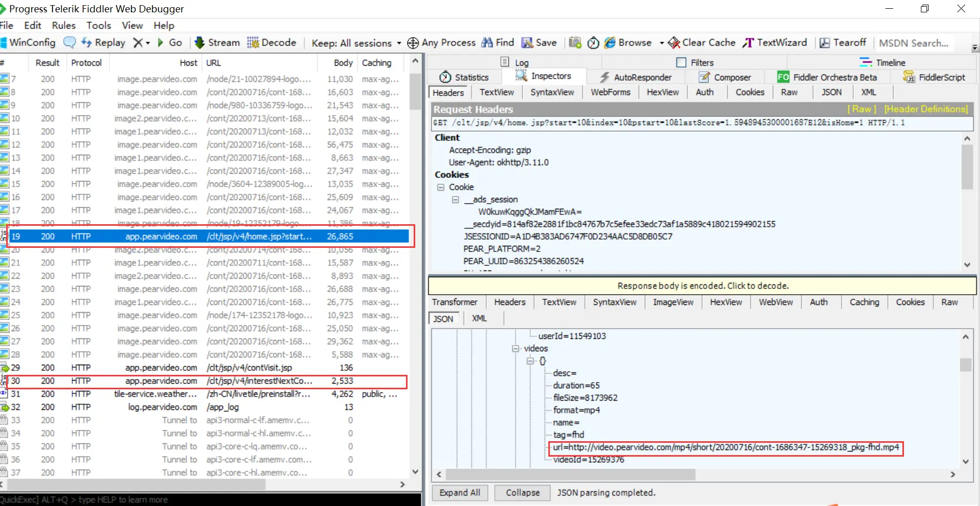Open the Keep: All sessions dropdown
Screen dimensions: 980x506
click(x=356, y=43)
